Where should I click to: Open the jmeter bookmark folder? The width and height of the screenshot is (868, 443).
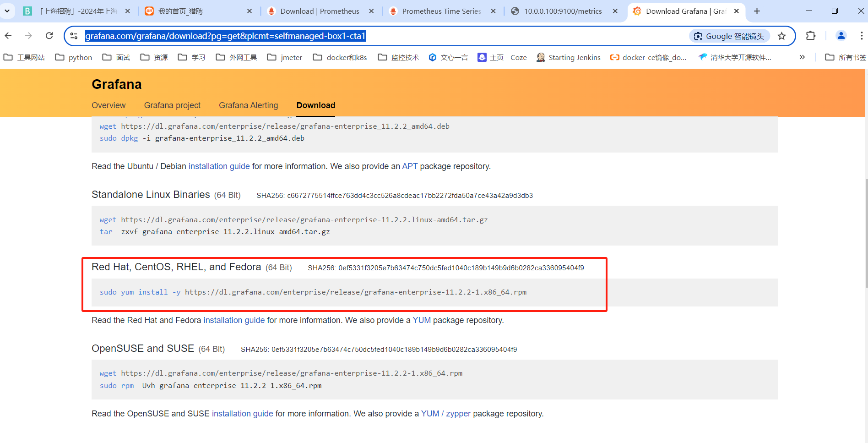[x=285, y=57]
